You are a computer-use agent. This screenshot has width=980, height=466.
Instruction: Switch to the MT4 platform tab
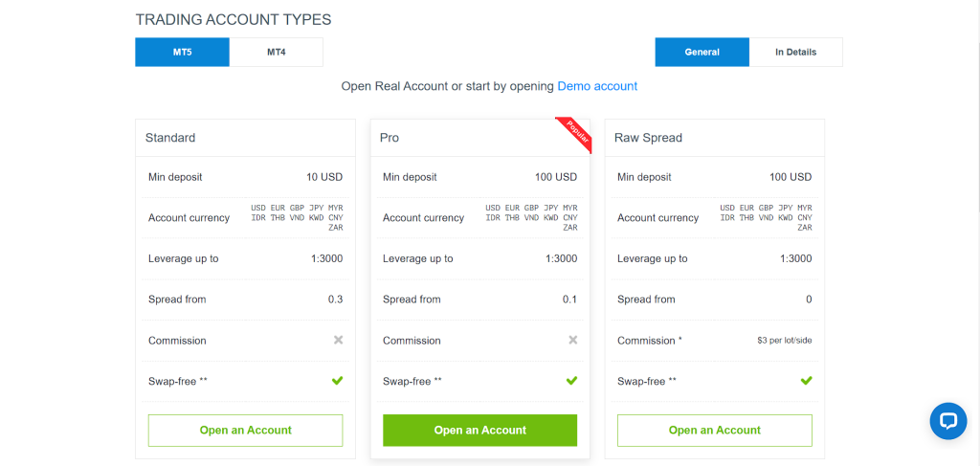point(277,53)
